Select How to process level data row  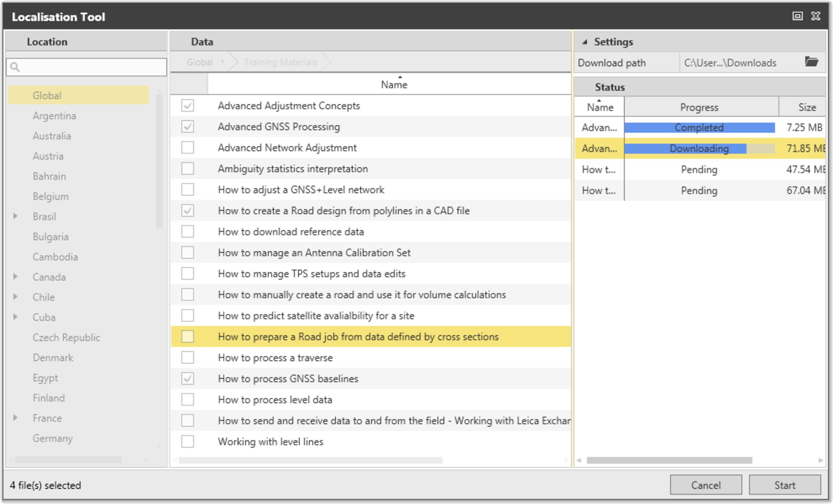371,400
